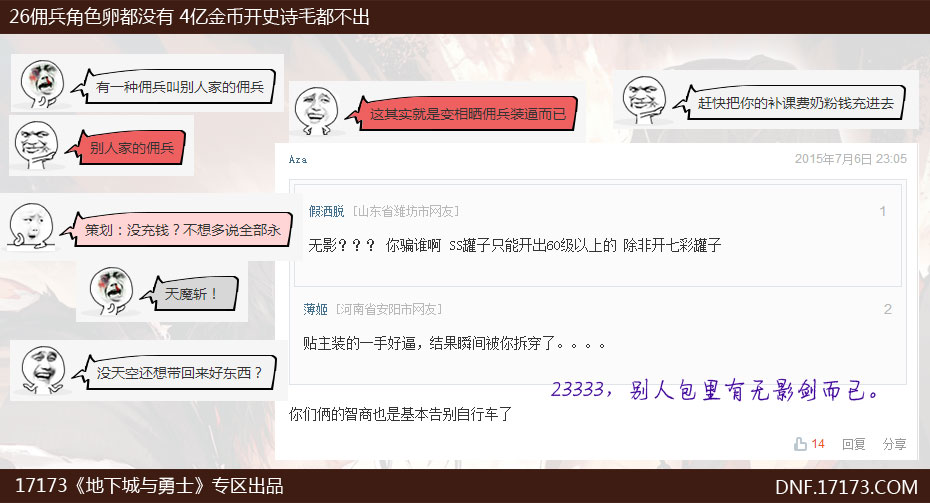Click the face avatar beside 赶快把你的补课费
This screenshot has width=930, height=503.
[644, 100]
